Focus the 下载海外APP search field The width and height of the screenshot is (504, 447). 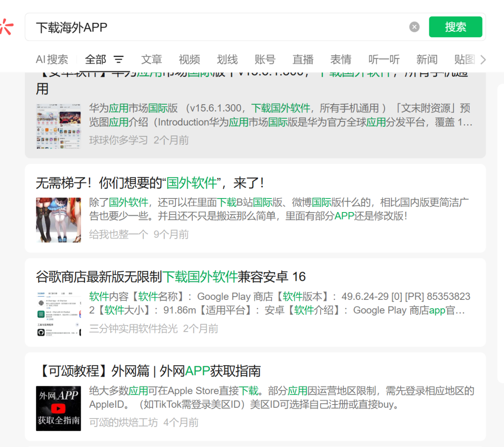pyautogui.click(x=218, y=27)
